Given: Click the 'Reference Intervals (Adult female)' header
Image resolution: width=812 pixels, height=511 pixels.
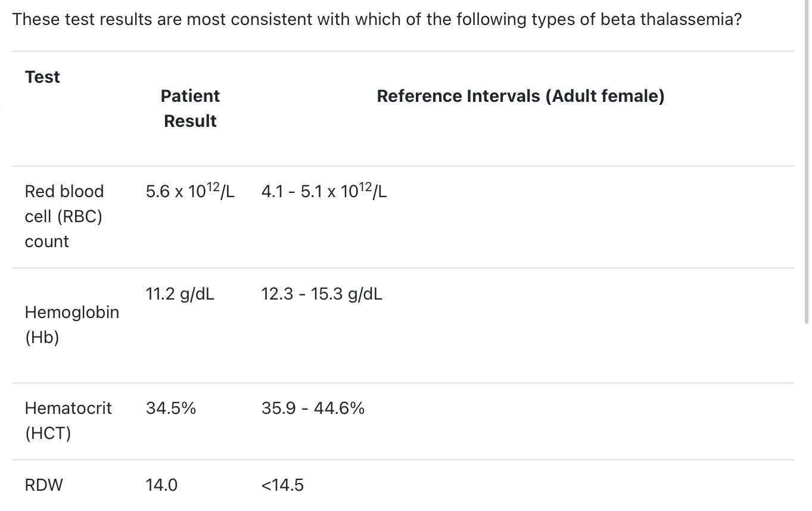Looking at the screenshot, I should (x=520, y=96).
